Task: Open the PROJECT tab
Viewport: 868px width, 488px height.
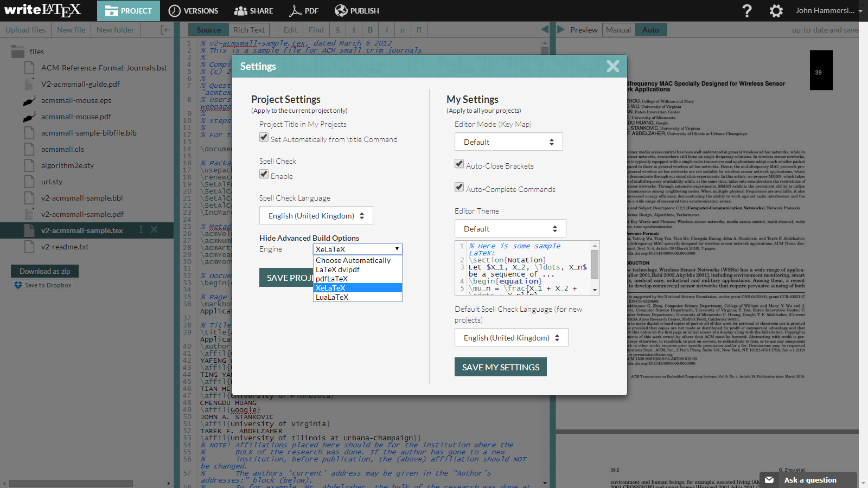Action: [x=129, y=11]
